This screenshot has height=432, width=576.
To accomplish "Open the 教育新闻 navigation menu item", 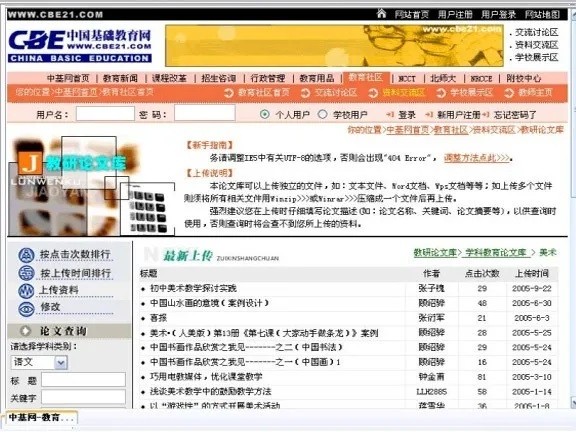I will pos(120,78).
